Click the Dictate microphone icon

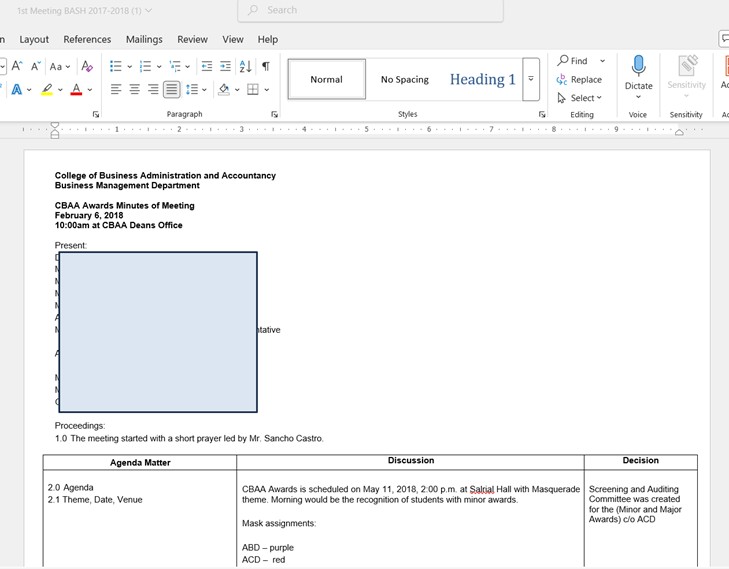pos(638,66)
